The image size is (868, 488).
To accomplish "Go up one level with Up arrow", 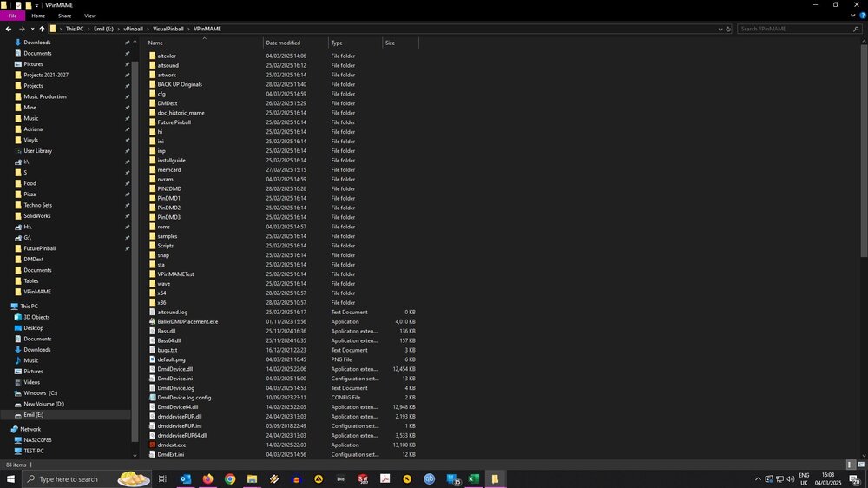I will tap(42, 29).
